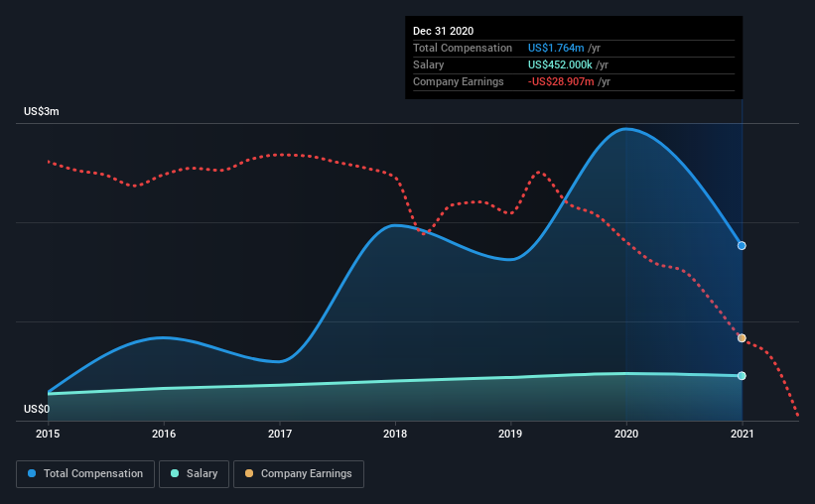The height and width of the screenshot is (504, 815).
Task: Toggle the Total Compensation legend button
Action: (85, 474)
